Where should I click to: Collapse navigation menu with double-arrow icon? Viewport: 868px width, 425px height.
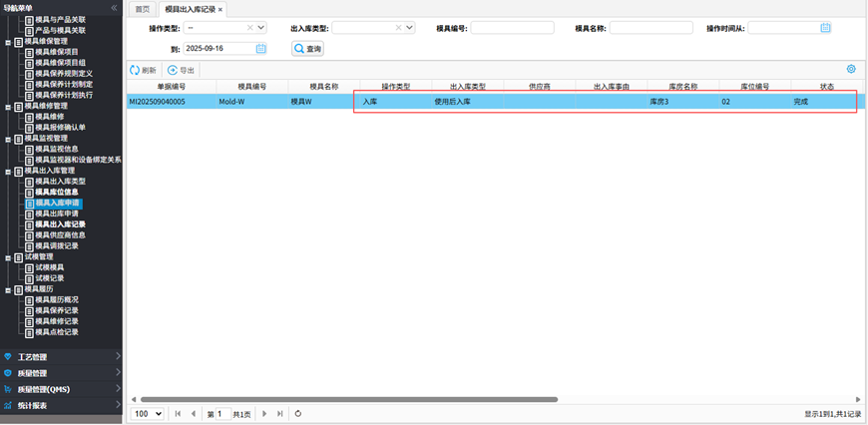coord(114,7)
